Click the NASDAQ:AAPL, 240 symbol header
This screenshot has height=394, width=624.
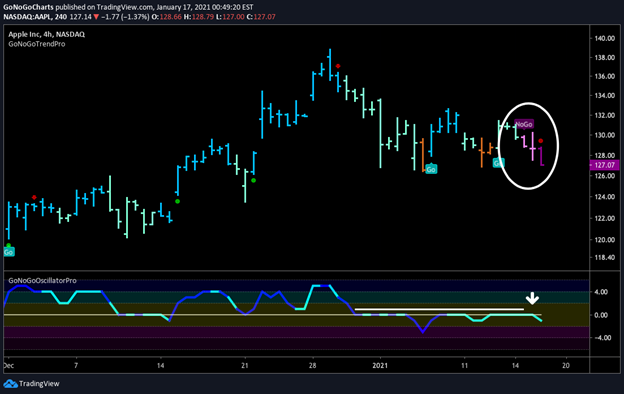35,17
